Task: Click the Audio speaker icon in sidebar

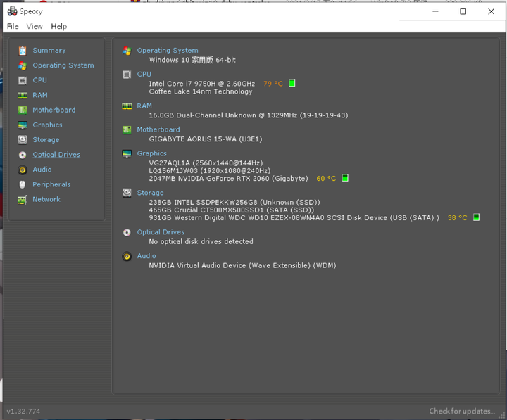Action: [x=23, y=170]
